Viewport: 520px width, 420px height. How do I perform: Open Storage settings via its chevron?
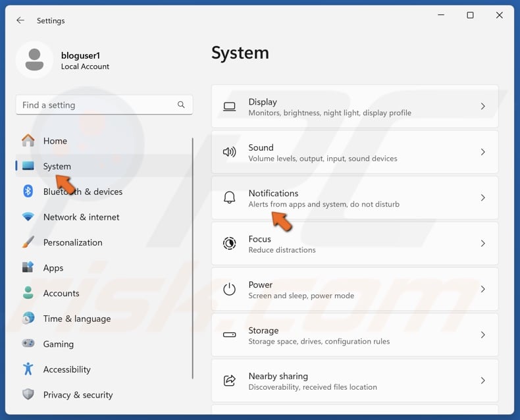click(483, 334)
